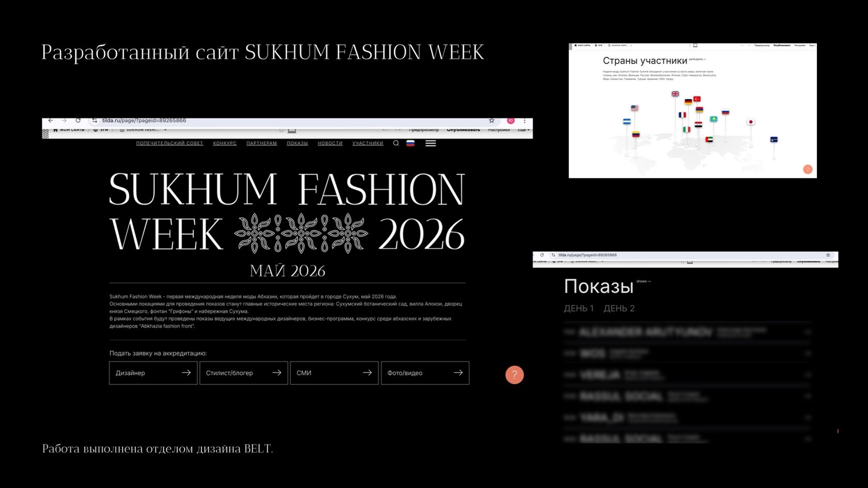The width and height of the screenshot is (868, 488).
Task: Click the Japan flag marker on the map
Action: [751, 122]
